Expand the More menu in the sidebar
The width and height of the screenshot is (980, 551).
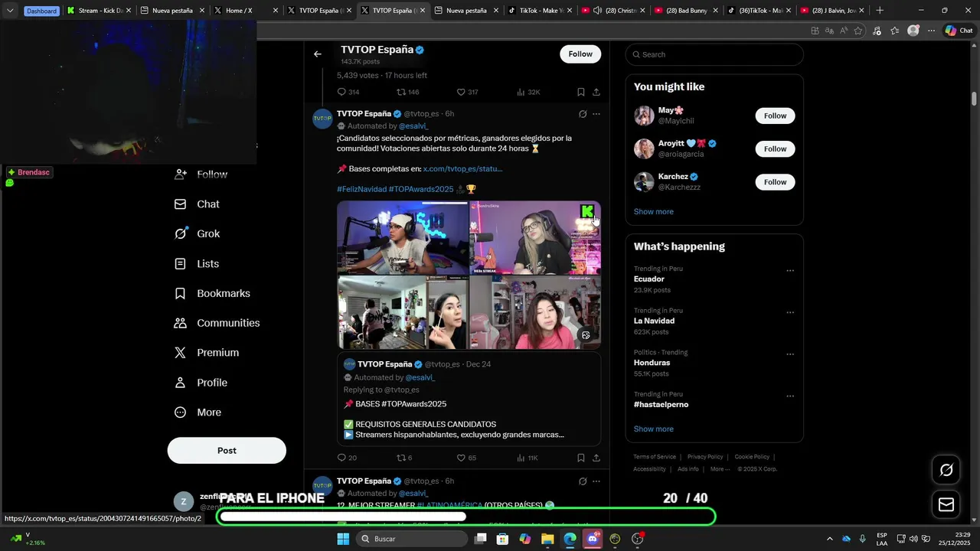coord(198,412)
